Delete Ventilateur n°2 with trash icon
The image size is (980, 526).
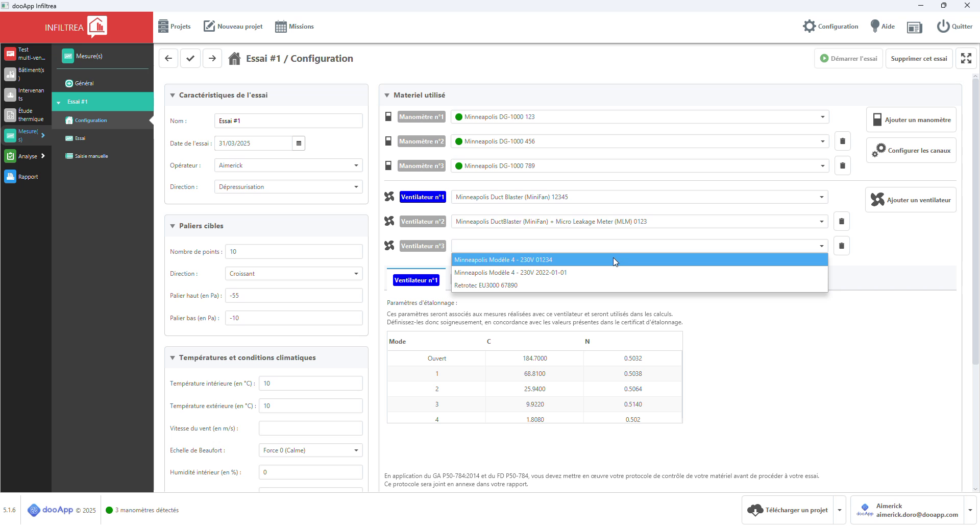[x=842, y=222]
